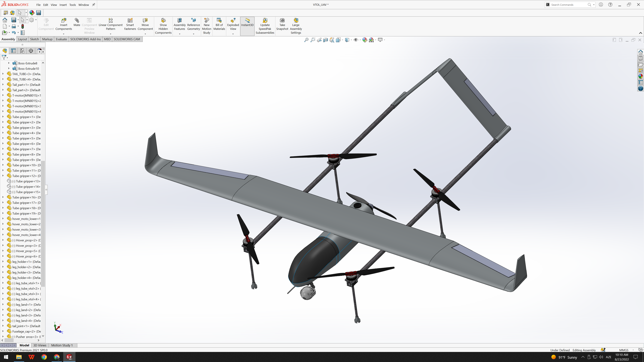This screenshot has width=644, height=362.
Task: Click the Save icon in quick toolbar
Action: coord(39,13)
